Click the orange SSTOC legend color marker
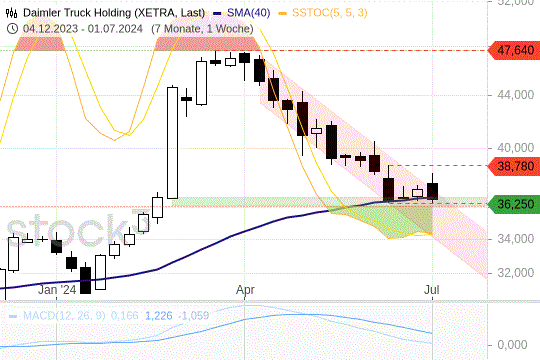 click(x=283, y=13)
